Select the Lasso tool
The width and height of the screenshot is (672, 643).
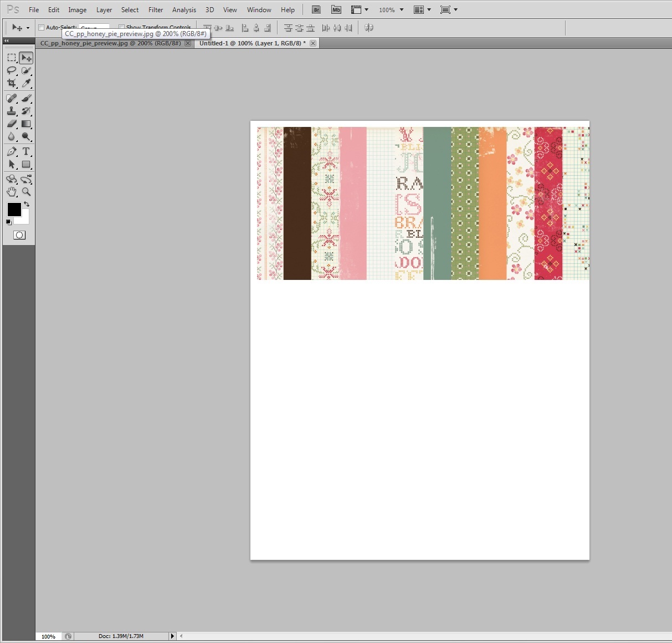[x=12, y=70]
